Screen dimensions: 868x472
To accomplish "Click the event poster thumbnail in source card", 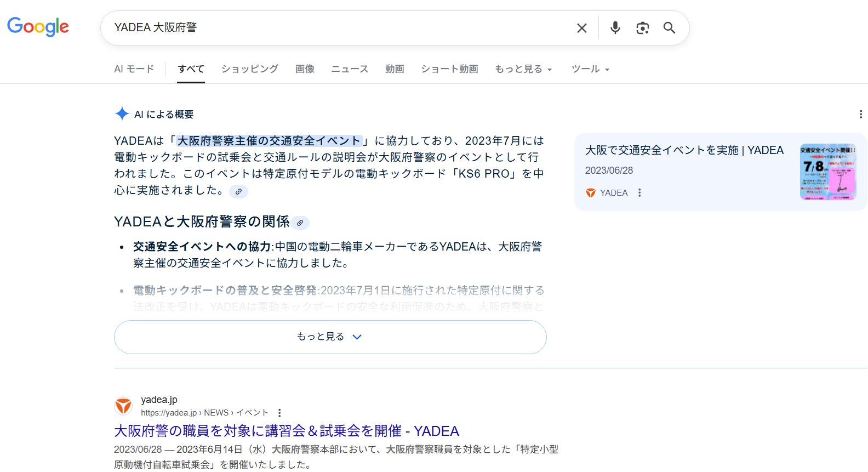I will 828,172.
